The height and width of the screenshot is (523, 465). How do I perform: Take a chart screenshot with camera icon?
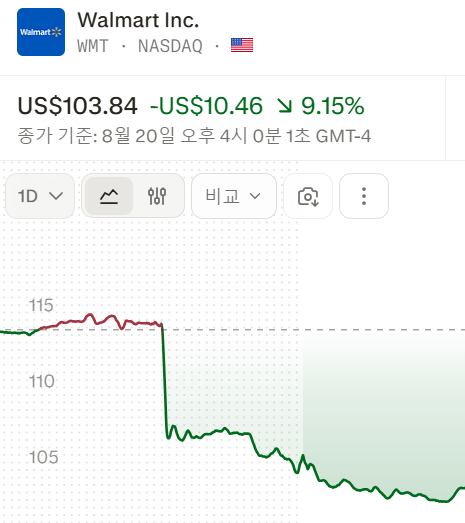[x=308, y=196]
